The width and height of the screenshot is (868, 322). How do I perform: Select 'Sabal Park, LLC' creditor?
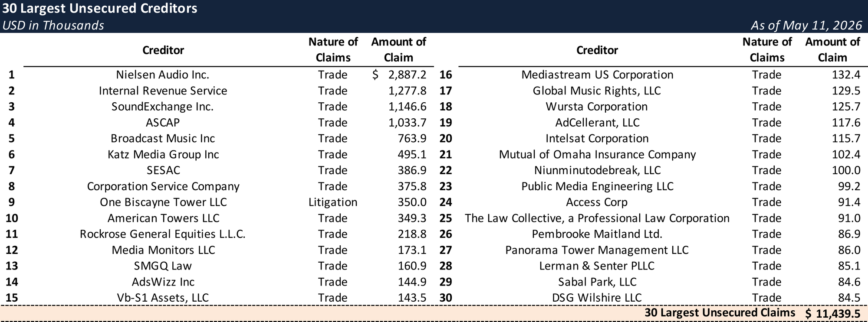(x=597, y=282)
